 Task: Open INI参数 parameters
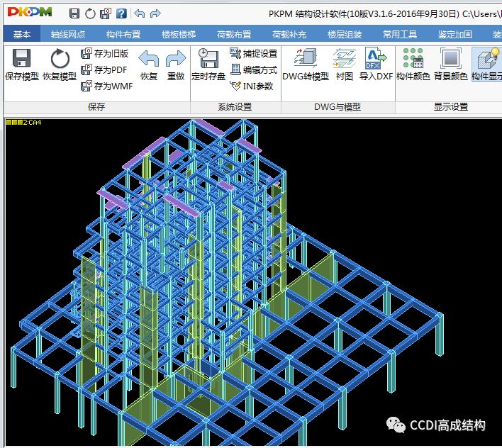(x=252, y=86)
